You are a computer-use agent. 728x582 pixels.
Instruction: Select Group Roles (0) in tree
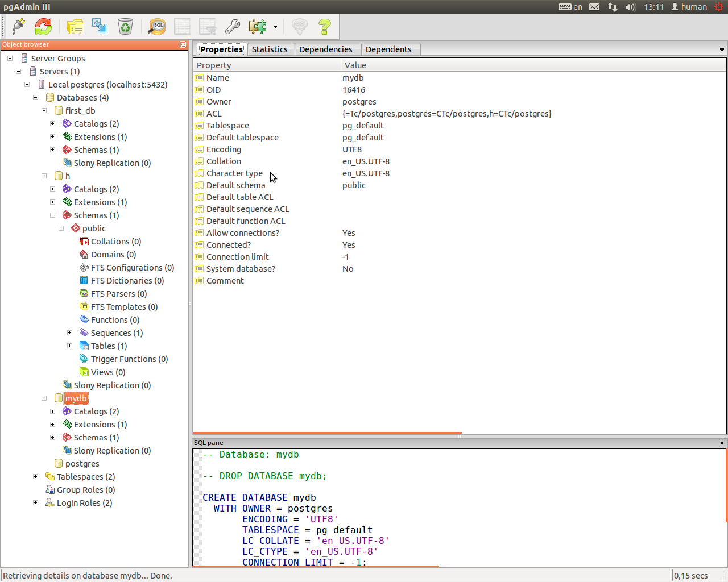click(x=85, y=490)
